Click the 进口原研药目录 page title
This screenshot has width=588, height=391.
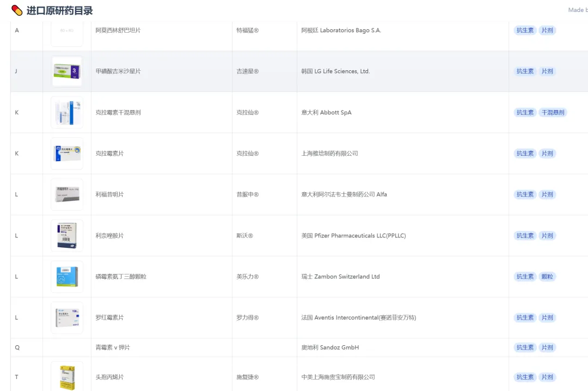pos(60,10)
